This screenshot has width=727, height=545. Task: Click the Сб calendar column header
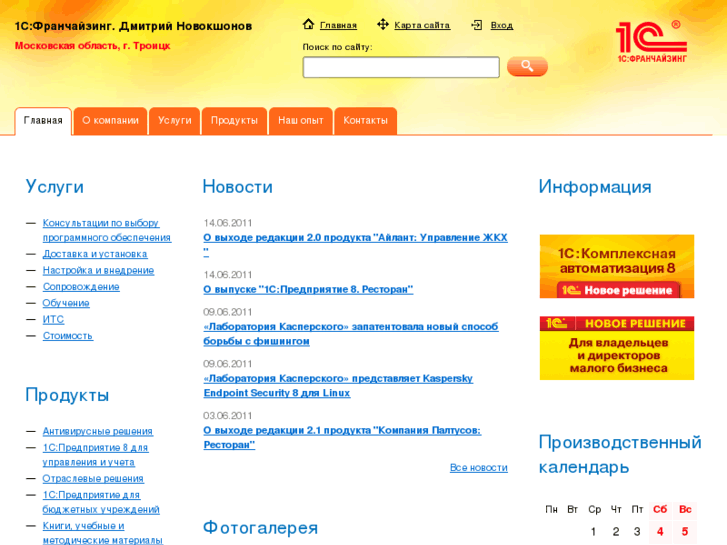coord(660,509)
